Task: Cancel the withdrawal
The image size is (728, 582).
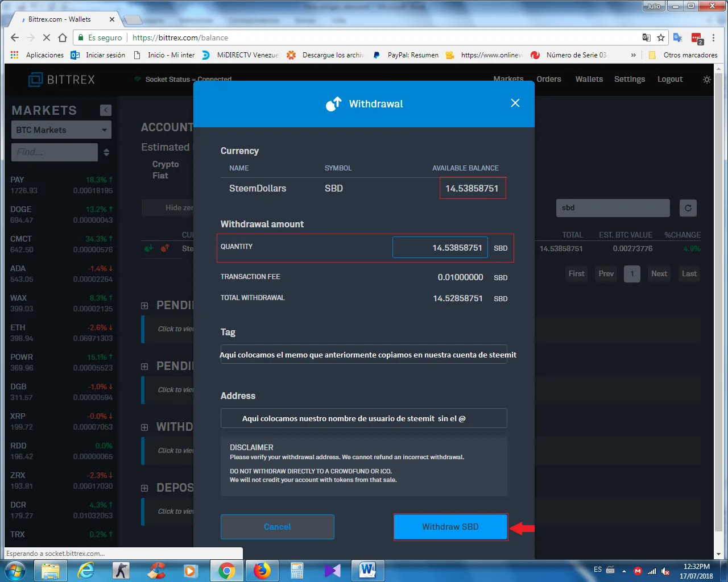Action: (278, 527)
